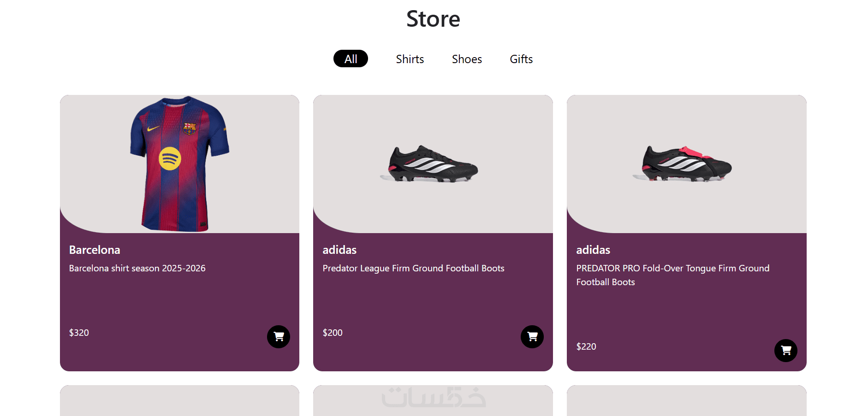Switch to the Shirts category tab
Viewport: 868px width, 416px height.
pyautogui.click(x=410, y=59)
